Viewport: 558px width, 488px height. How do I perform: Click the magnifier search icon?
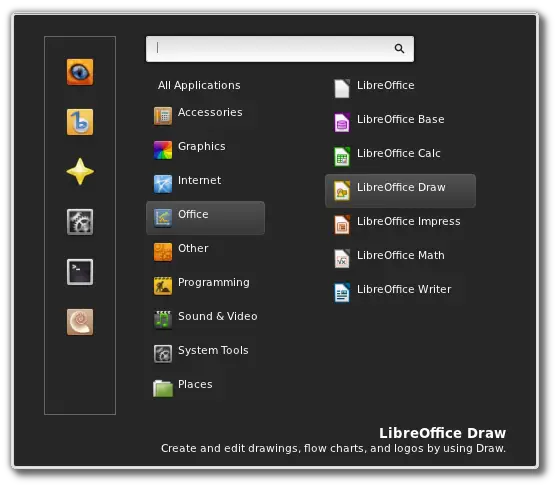(399, 49)
